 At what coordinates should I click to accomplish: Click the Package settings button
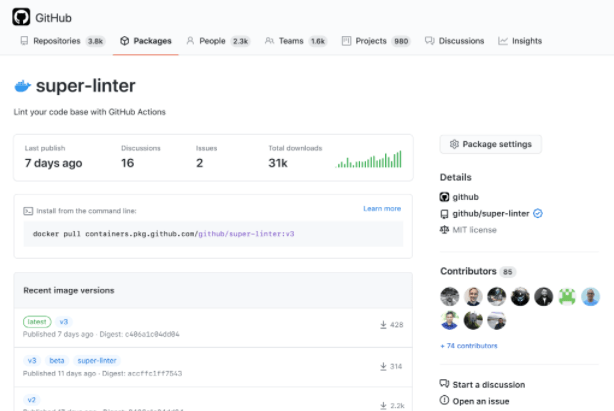[x=490, y=144]
